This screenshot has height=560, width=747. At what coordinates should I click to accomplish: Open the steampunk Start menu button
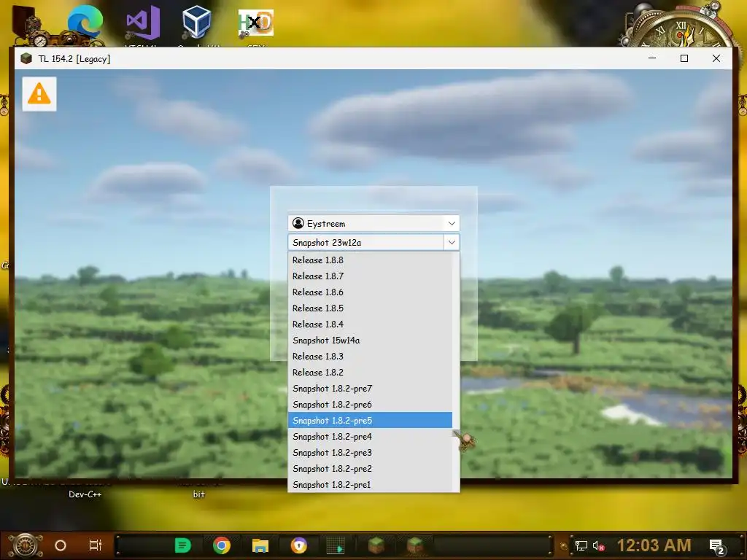(x=26, y=545)
